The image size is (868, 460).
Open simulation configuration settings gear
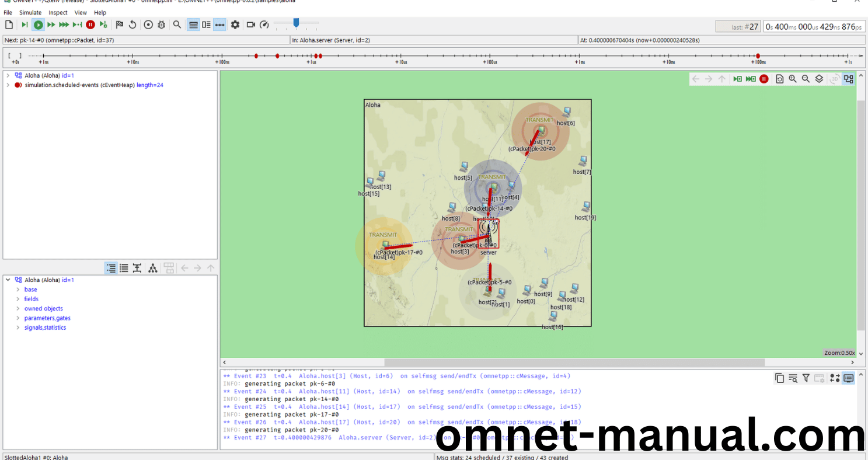tap(235, 25)
